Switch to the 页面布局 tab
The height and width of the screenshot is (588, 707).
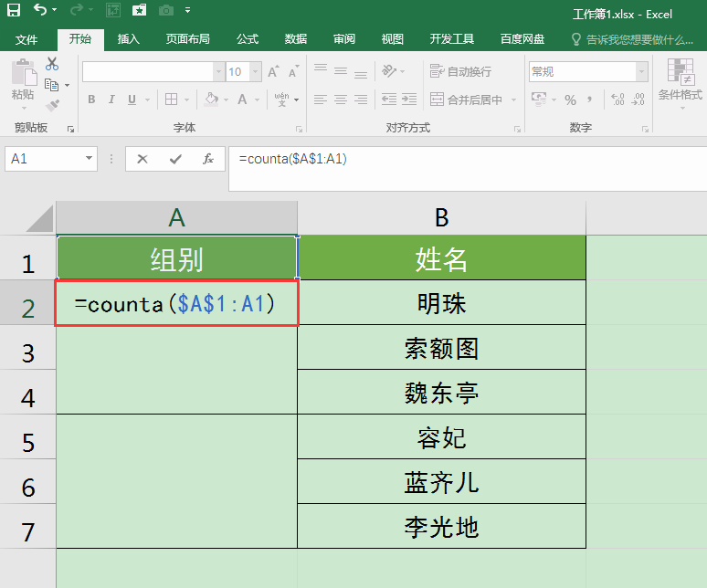(x=187, y=39)
